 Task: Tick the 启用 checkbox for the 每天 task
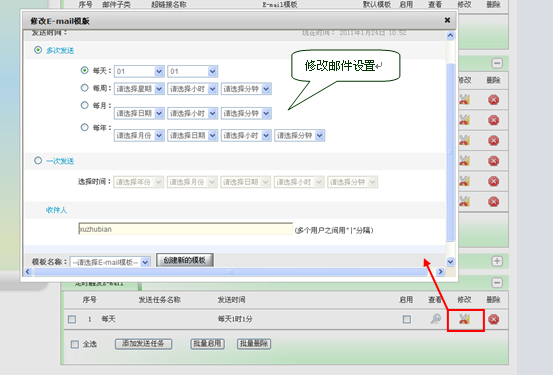pyautogui.click(x=407, y=319)
